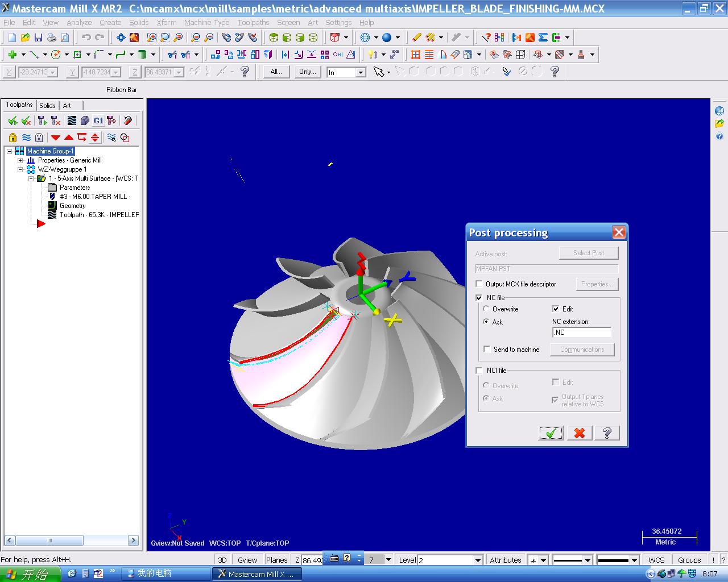Open the point style dropdown in status bar

click(x=543, y=560)
